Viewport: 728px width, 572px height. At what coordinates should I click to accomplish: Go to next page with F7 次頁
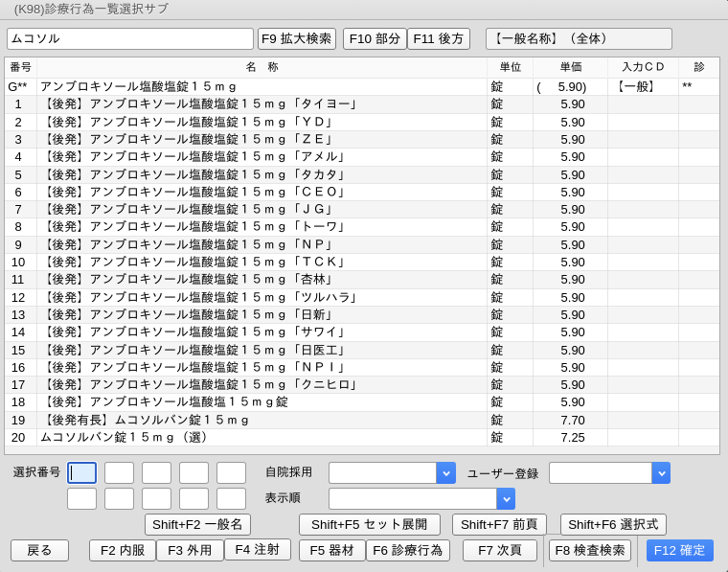tap(499, 551)
